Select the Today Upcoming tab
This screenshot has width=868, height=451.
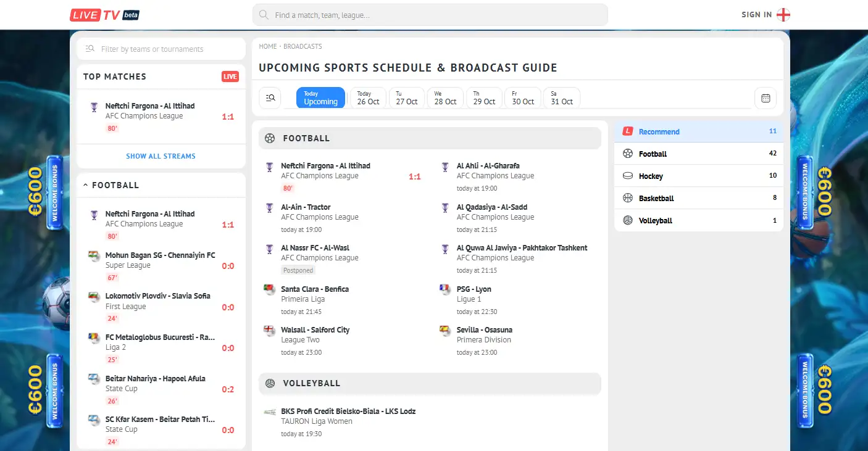[320, 98]
